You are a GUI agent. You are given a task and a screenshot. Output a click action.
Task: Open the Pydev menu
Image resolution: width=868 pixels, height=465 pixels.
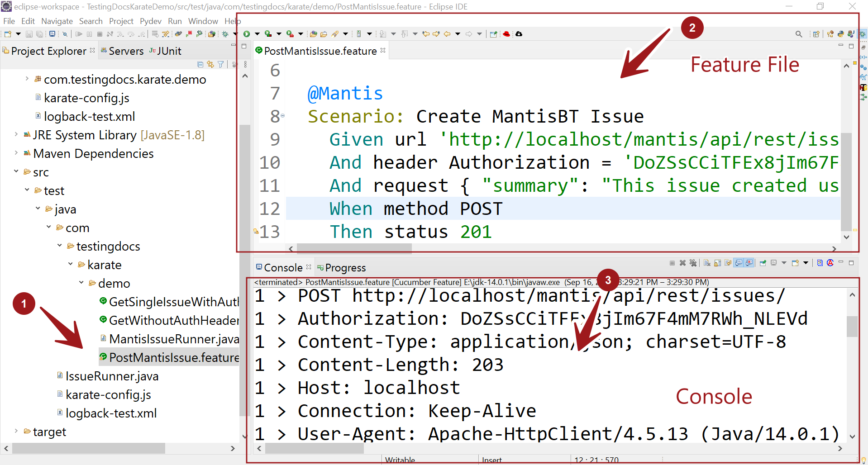pyautogui.click(x=151, y=21)
